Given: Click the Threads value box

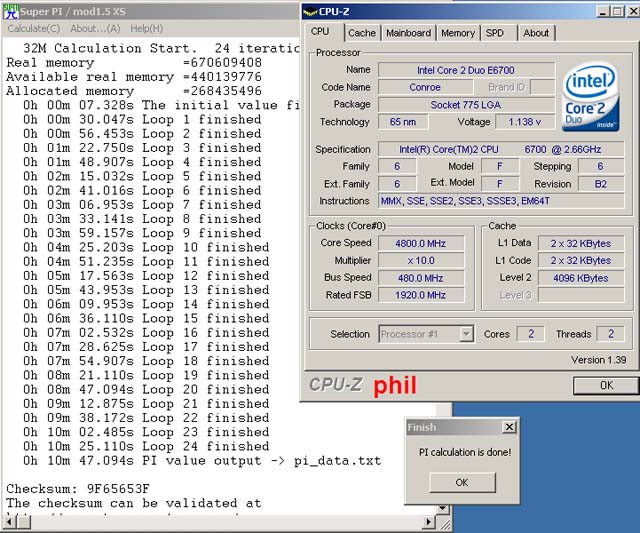Looking at the screenshot, I should click(611, 334).
